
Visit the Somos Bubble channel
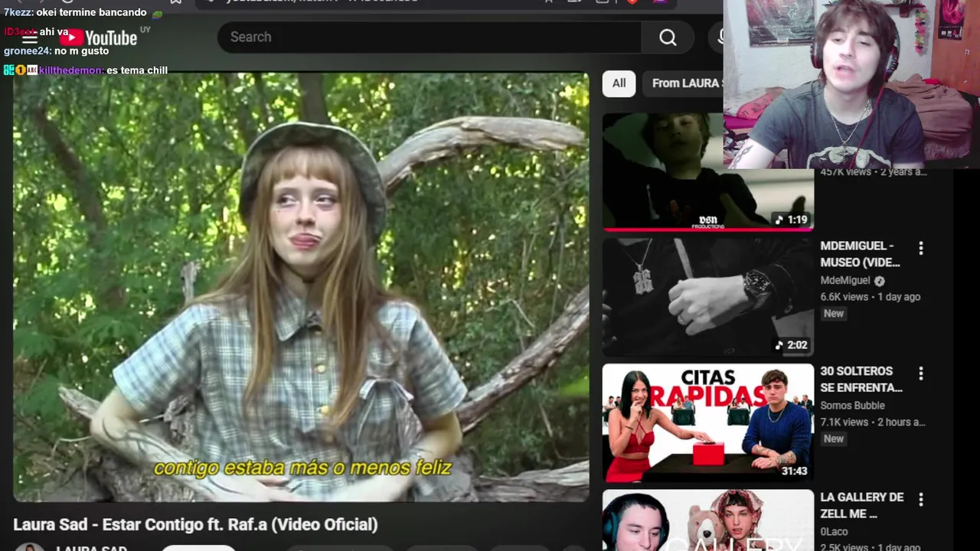(x=852, y=406)
